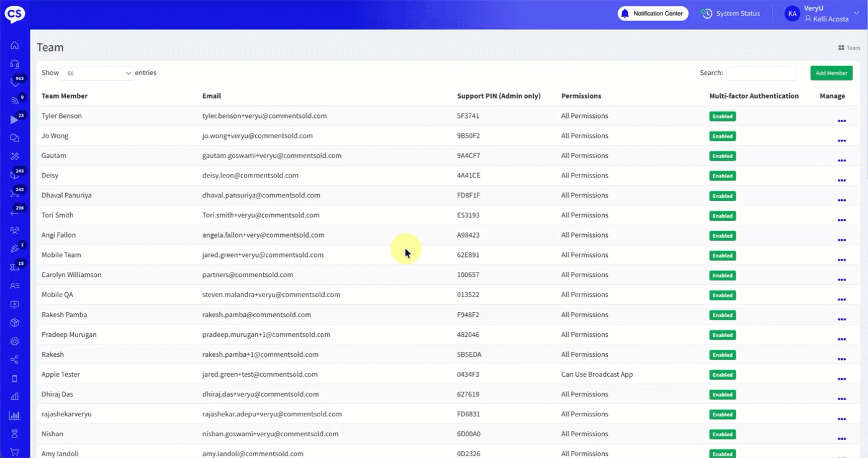Open the Notification Center

(653, 14)
